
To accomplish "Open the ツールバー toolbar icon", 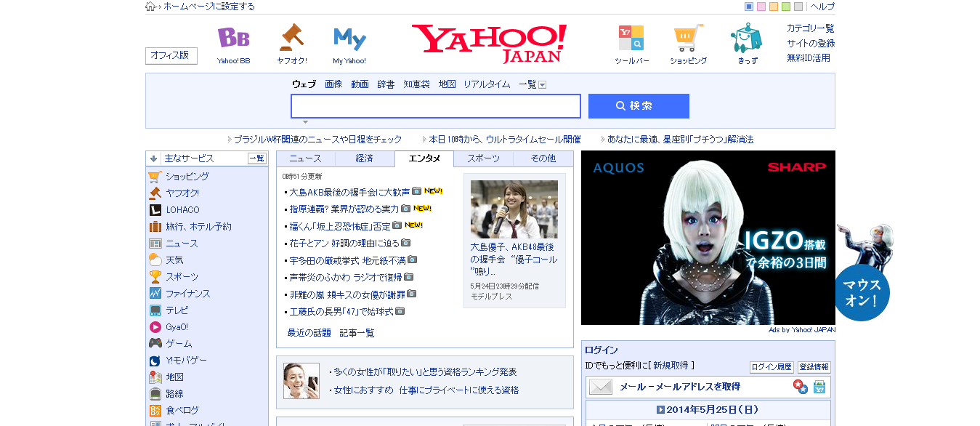I will click(x=631, y=38).
